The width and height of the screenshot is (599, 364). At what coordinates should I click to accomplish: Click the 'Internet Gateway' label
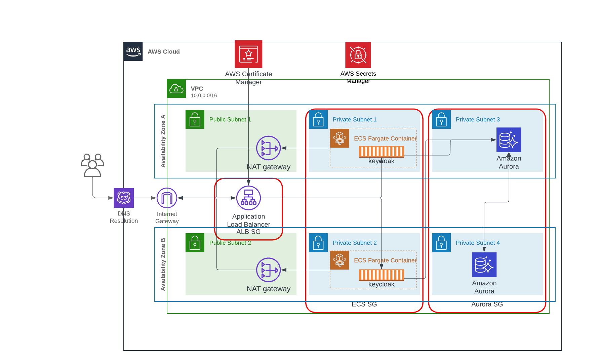click(x=167, y=217)
